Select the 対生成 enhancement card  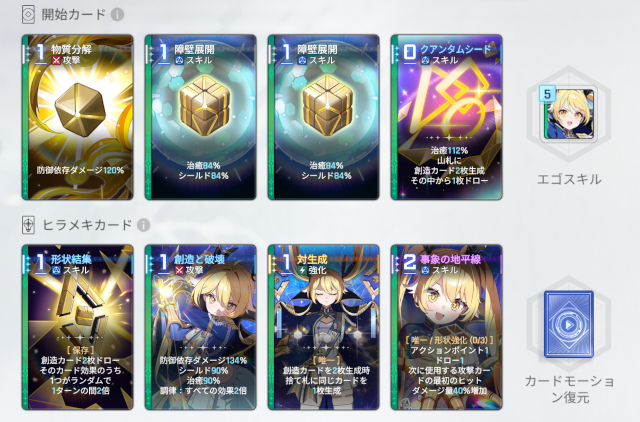point(323,327)
